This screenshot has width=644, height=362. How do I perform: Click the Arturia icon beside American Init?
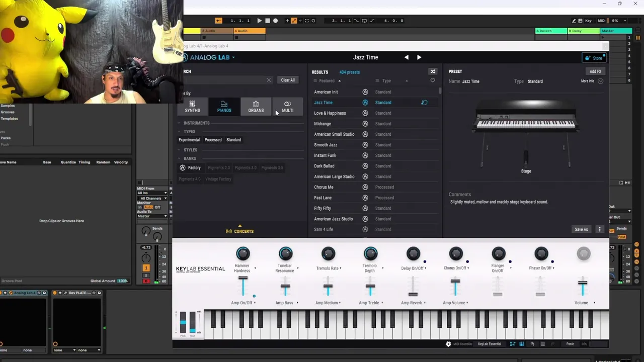click(365, 92)
